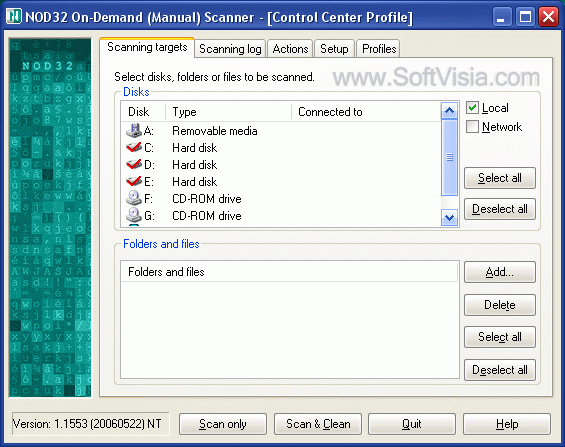Click the Scan & Clean button
565x447 pixels.
tap(318, 424)
